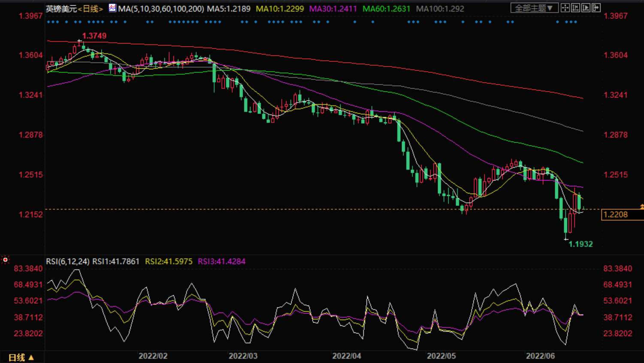The width and height of the screenshot is (644, 363).
Task: Click the MA indicator chart icon
Action: [x=112, y=8]
